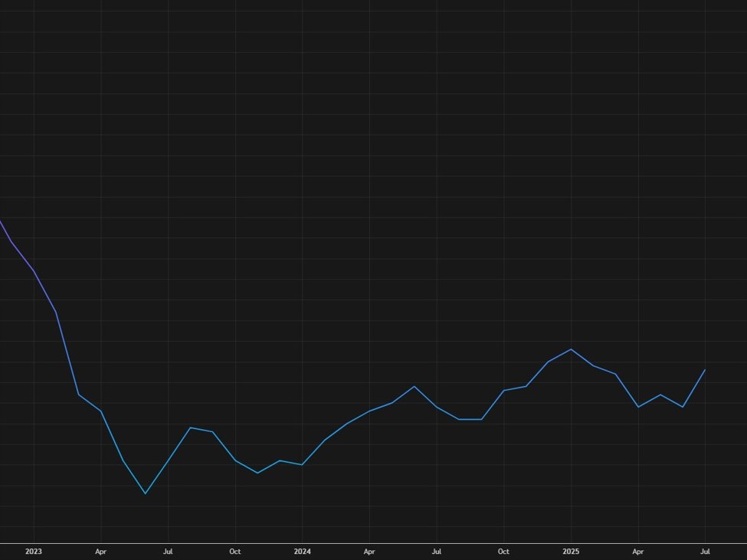Click the 2023 label on the time axis
The width and height of the screenshot is (747, 560).
coord(33,552)
